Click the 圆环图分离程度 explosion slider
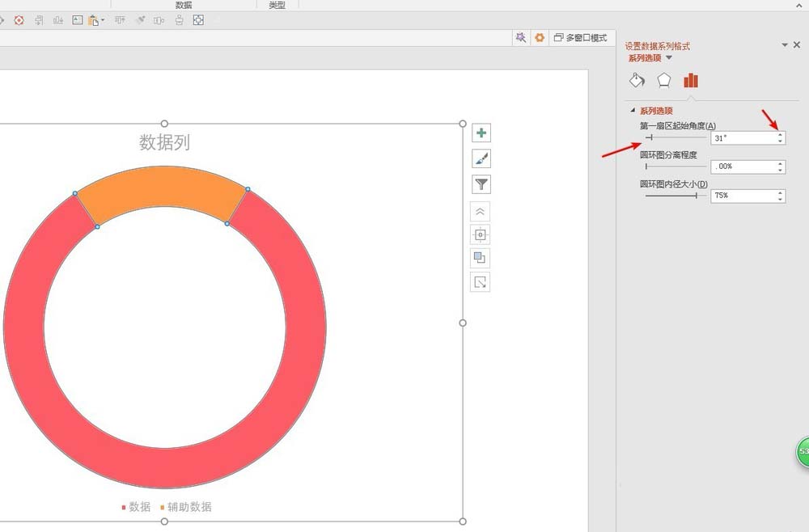Screen dimensions: 809x532 click(676, 166)
